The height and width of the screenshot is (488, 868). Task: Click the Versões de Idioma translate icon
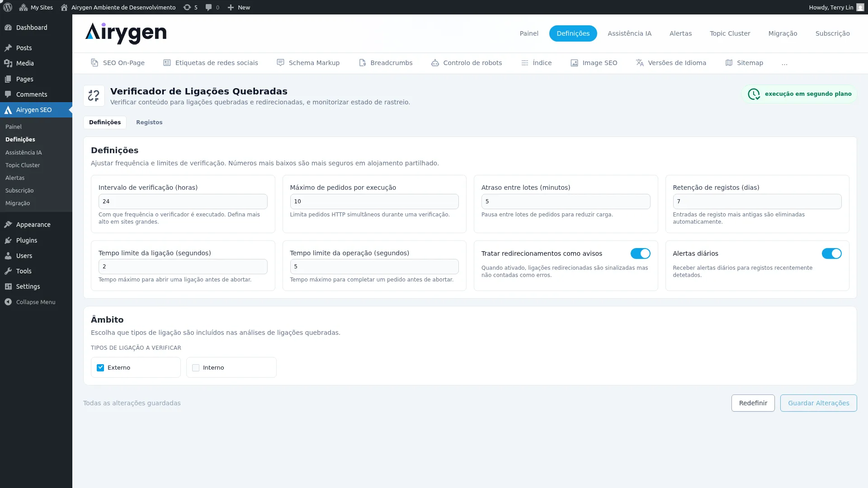[640, 63]
